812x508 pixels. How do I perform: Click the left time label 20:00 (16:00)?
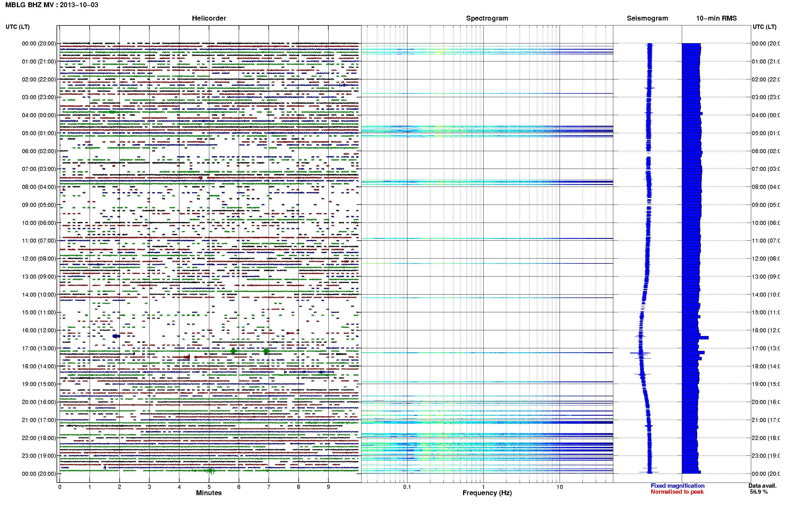(x=39, y=402)
